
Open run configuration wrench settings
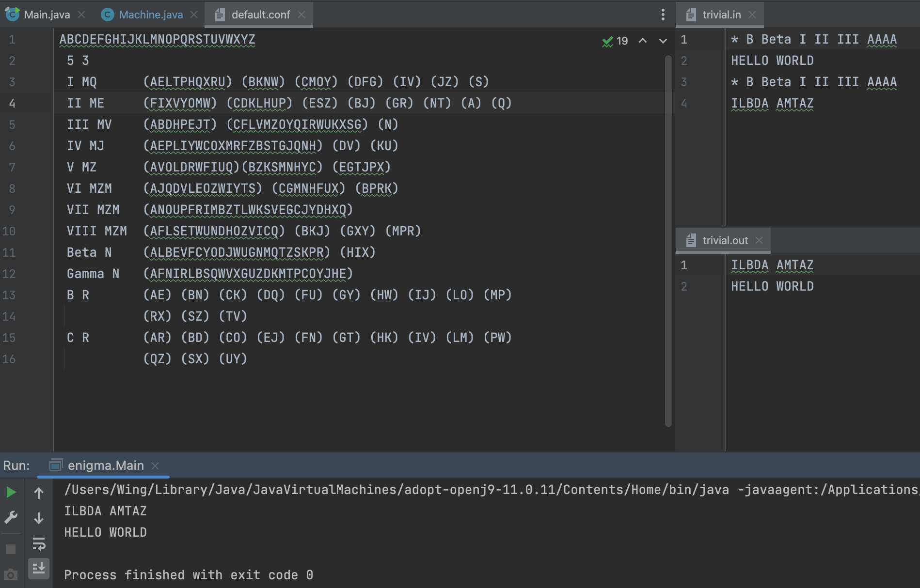tap(11, 518)
